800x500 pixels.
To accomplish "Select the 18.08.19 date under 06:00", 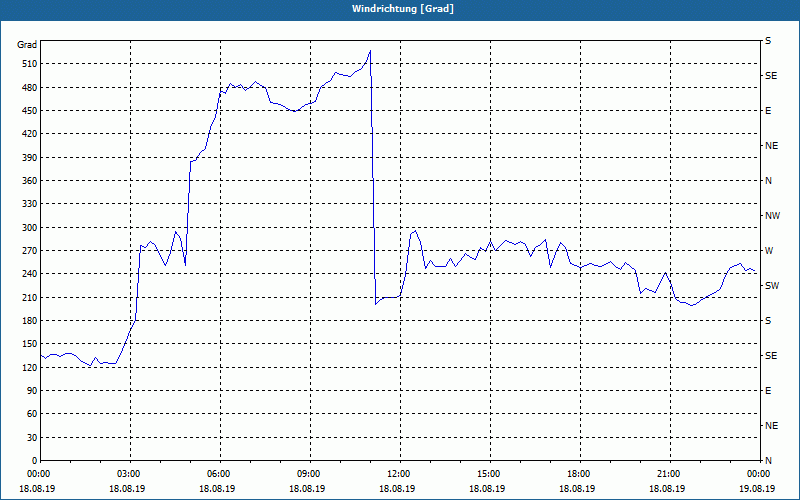I will 217,488.
